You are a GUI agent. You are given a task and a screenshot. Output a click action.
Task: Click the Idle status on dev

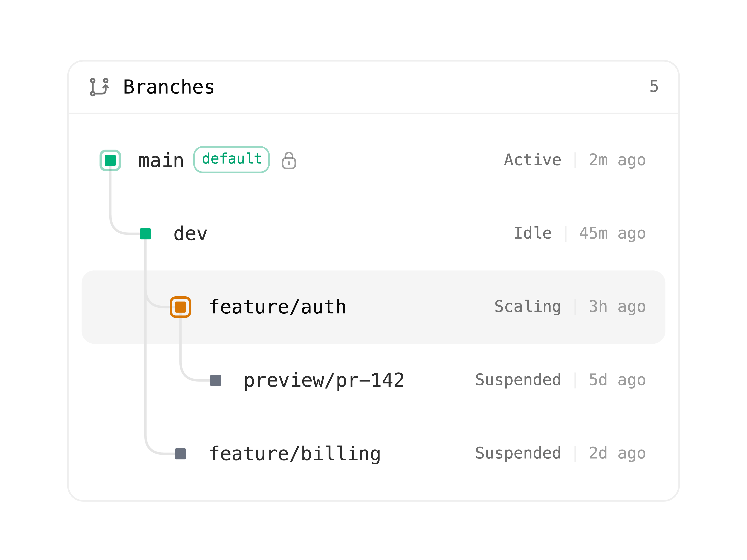pyautogui.click(x=533, y=233)
